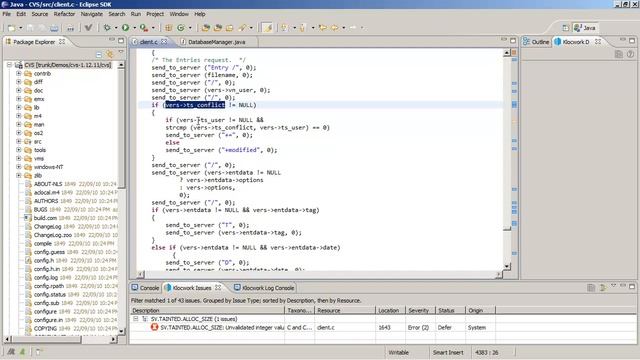Open the Navigate menu
This screenshot has width=640, height=360.
click(92, 14)
